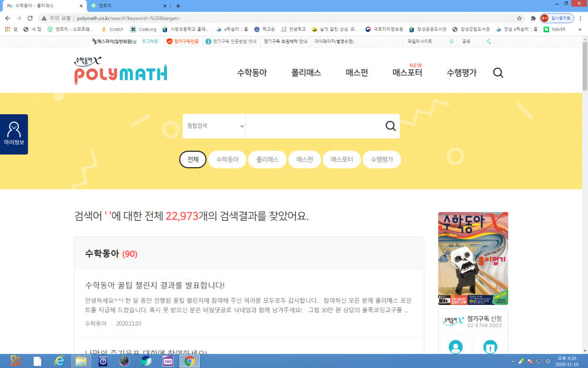Viewport: 588px width, 368px height.
Task: Click the 로그아웃 link
Action: (150, 41)
